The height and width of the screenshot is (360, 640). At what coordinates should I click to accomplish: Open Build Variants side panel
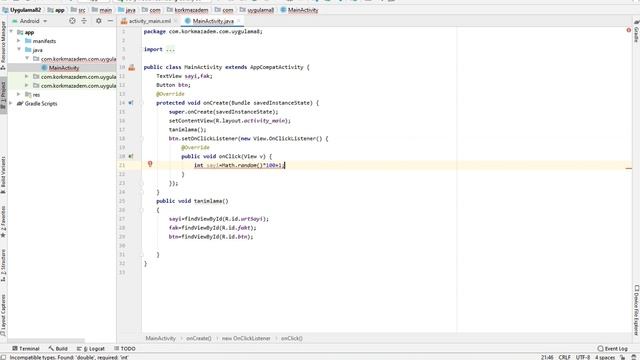[x=3, y=175]
